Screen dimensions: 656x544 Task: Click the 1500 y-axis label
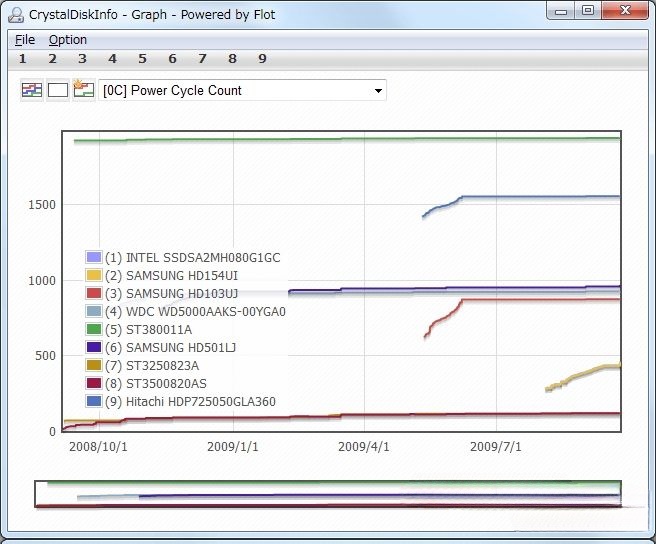pos(42,205)
